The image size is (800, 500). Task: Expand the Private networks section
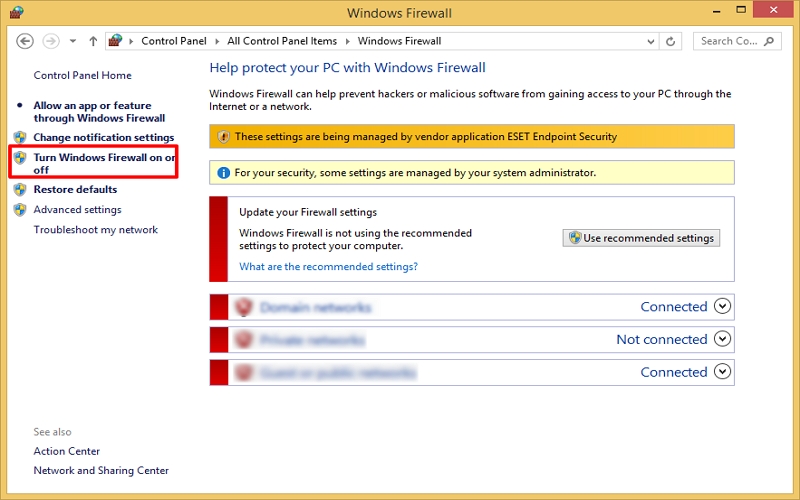724,339
